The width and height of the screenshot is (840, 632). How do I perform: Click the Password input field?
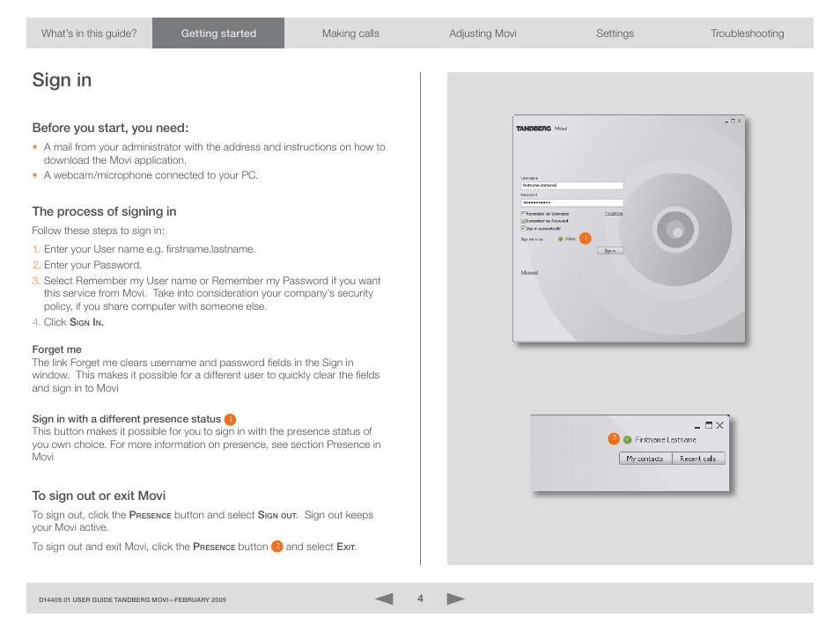[x=572, y=203]
